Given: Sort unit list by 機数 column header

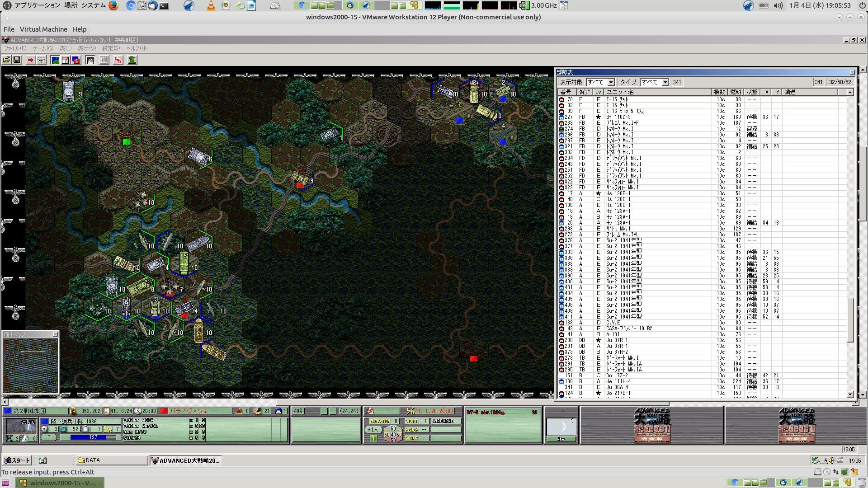Looking at the screenshot, I should (x=720, y=92).
